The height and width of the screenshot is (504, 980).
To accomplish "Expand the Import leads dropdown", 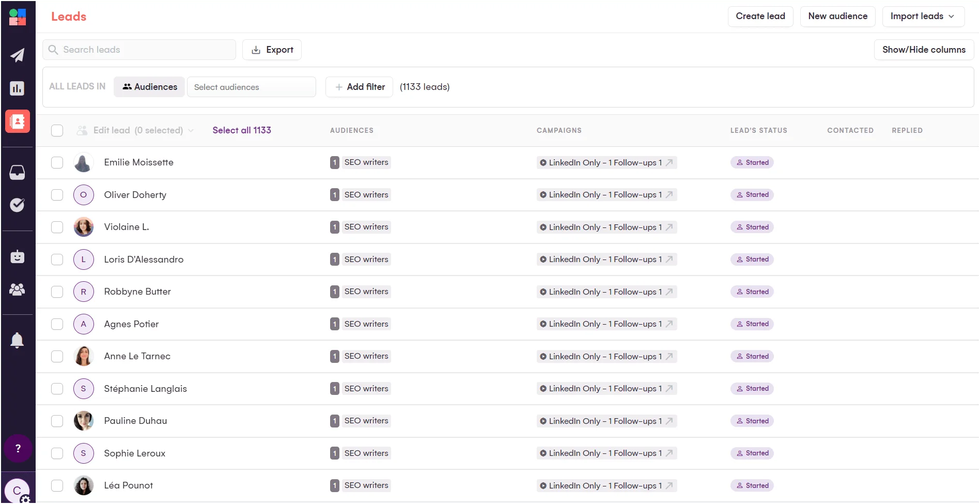I will tap(923, 16).
